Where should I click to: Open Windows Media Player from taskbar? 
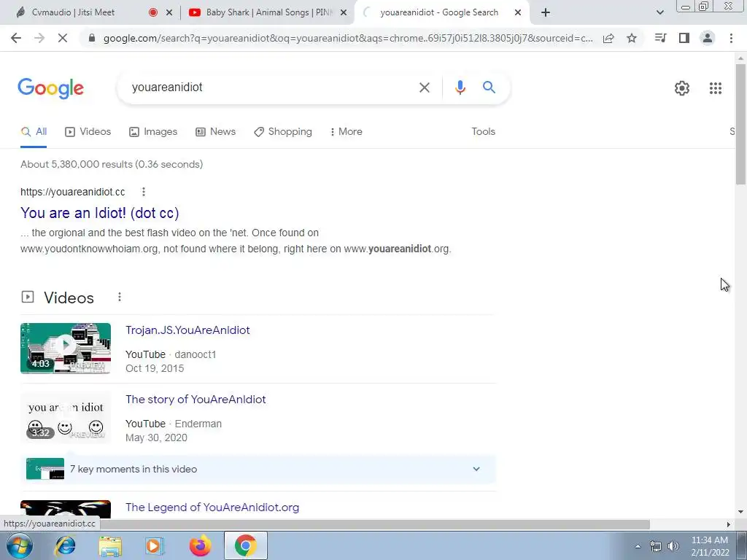coord(155,545)
